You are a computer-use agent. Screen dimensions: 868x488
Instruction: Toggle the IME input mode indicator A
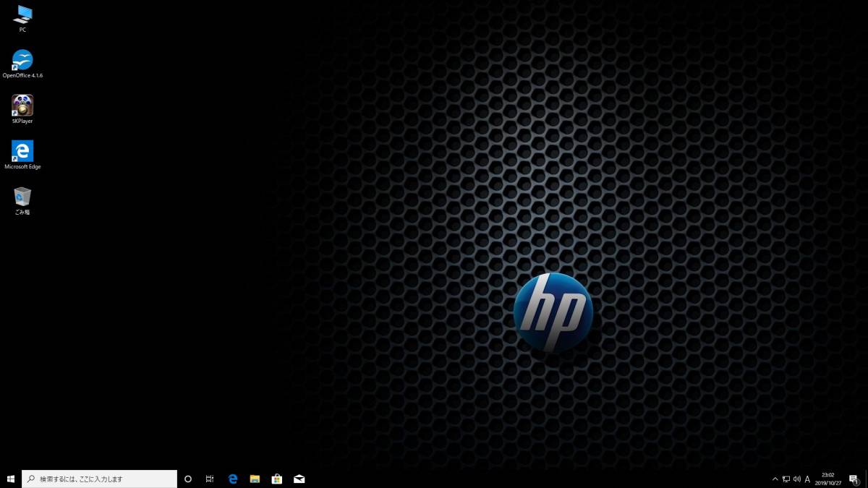pyautogui.click(x=807, y=479)
